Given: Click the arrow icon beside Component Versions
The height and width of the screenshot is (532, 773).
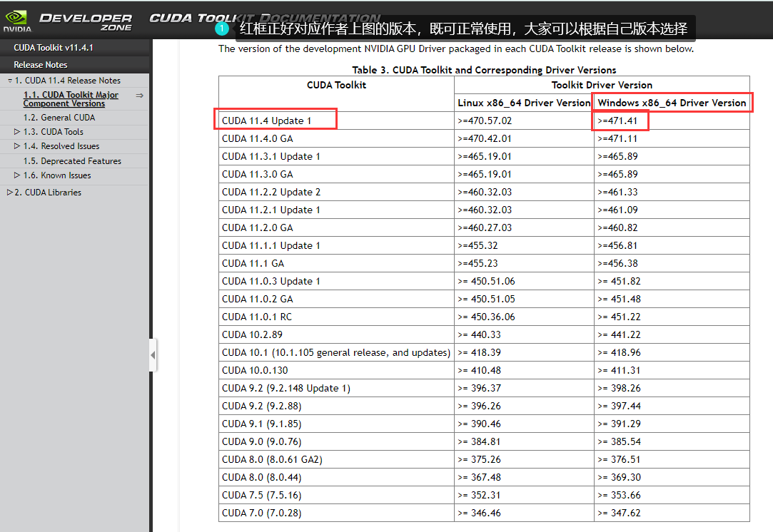Looking at the screenshot, I should [x=139, y=96].
